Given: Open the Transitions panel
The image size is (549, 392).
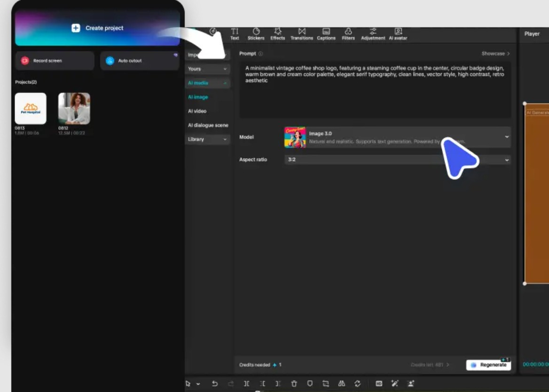Looking at the screenshot, I should [301, 33].
